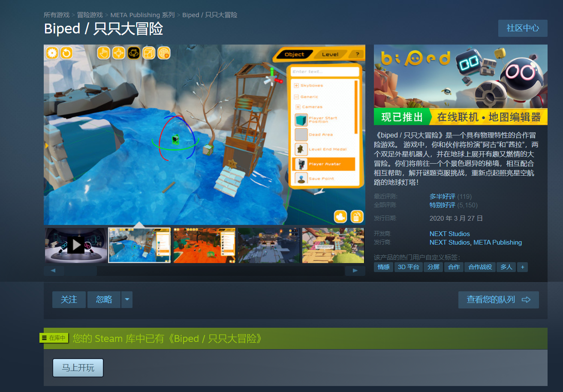Select the 合作 tag
Image resolution: width=563 pixels, height=392 pixels.
pos(454,267)
